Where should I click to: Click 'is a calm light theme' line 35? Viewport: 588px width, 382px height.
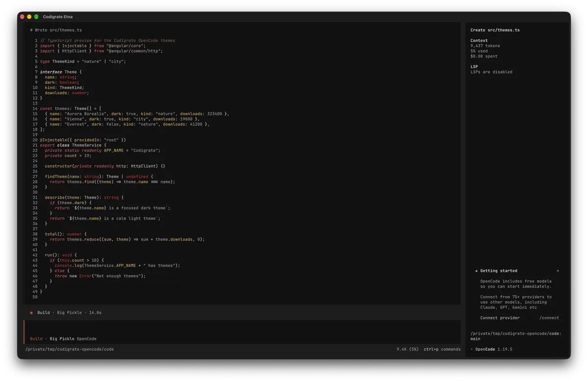(x=105, y=218)
